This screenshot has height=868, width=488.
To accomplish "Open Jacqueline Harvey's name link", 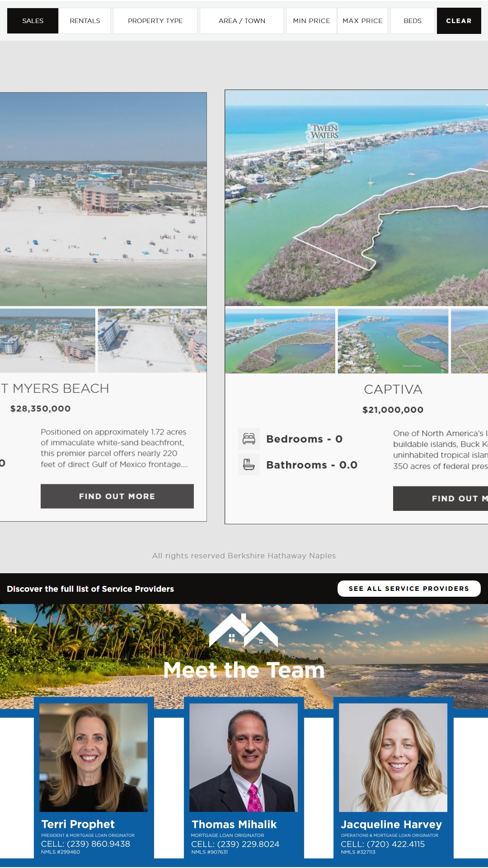I will coord(391,824).
